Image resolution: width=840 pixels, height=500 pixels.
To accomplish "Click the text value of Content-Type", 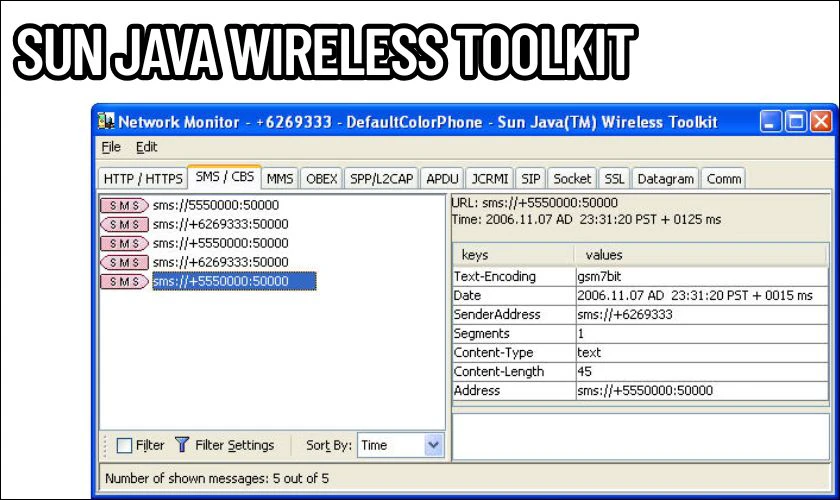I will 702,353.
